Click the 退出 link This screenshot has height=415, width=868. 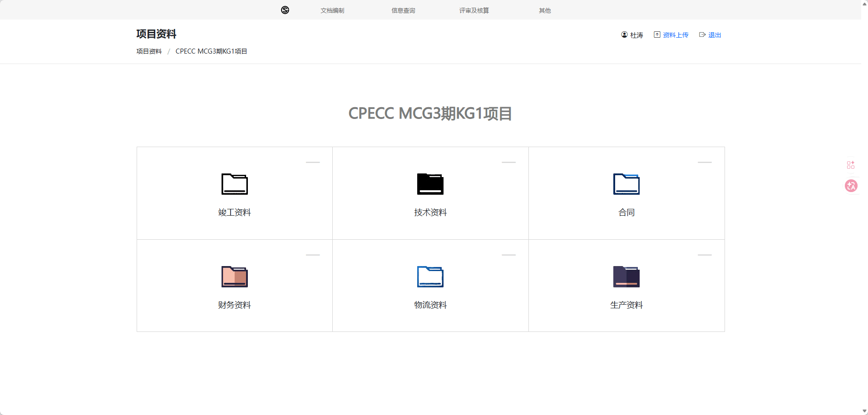[x=715, y=35]
